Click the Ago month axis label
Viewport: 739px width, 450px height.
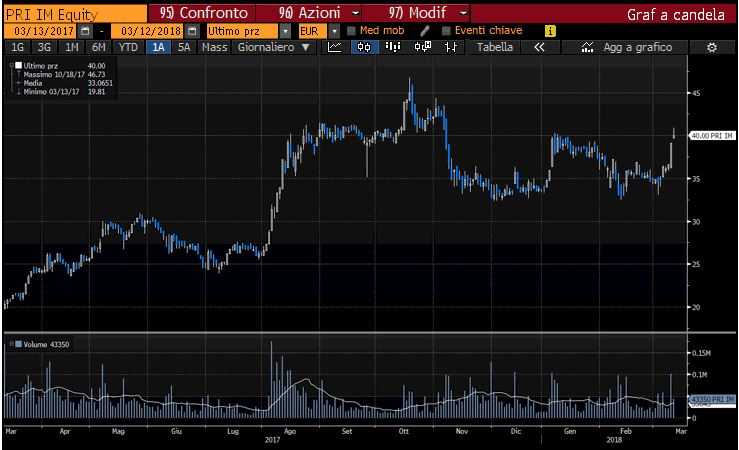click(290, 431)
